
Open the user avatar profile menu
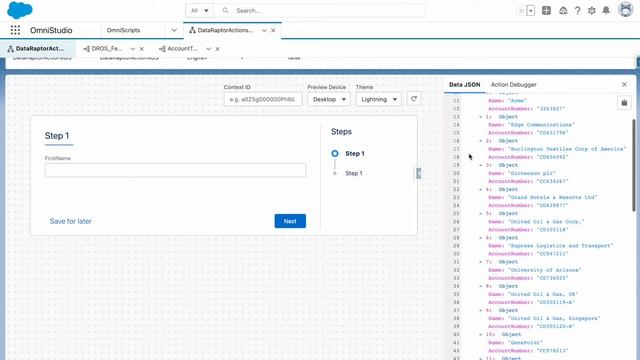coord(625,10)
